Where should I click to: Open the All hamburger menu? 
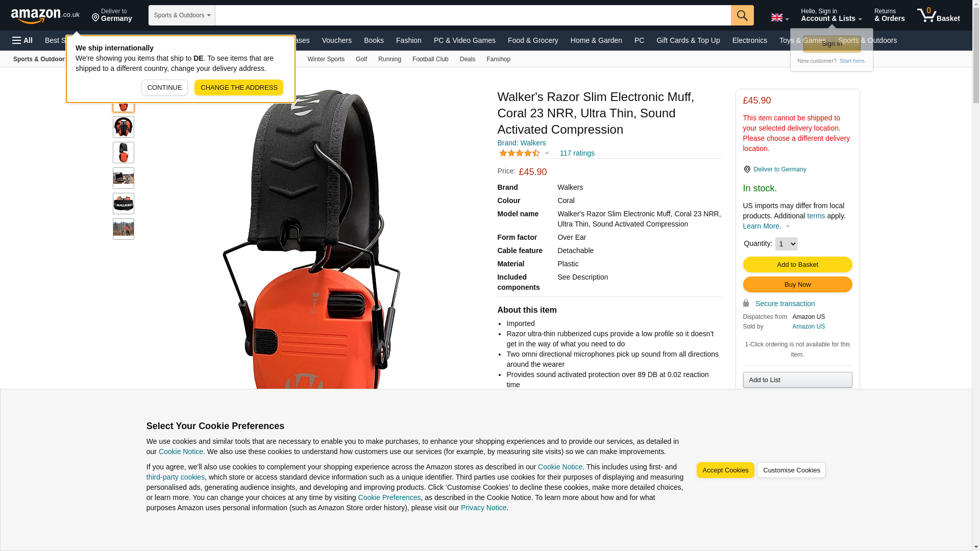coord(22,40)
